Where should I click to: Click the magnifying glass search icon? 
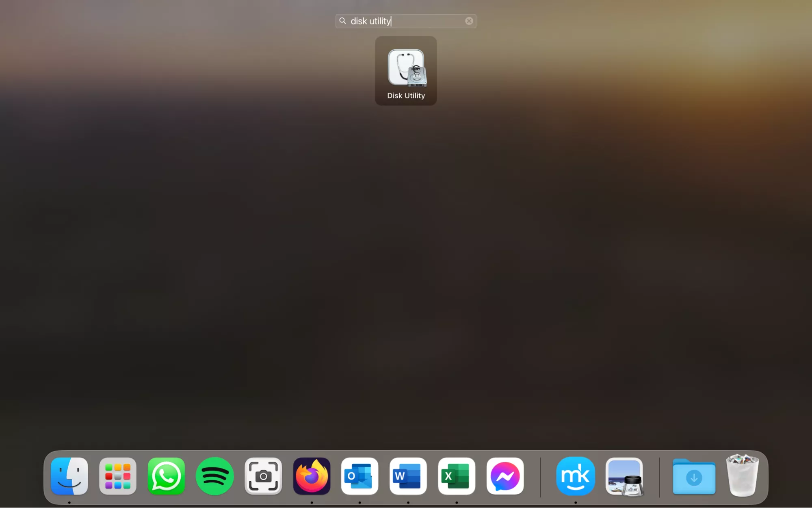click(x=342, y=21)
